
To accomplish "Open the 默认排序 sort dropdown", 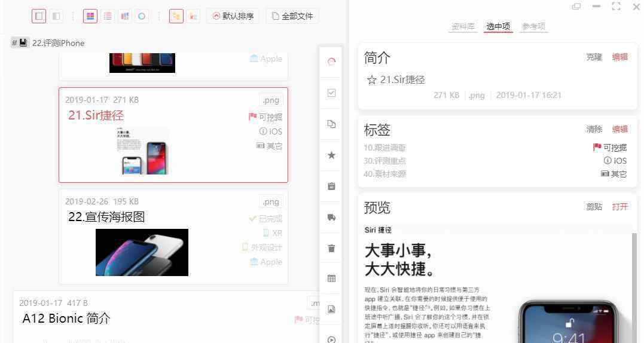I will pyautogui.click(x=233, y=16).
